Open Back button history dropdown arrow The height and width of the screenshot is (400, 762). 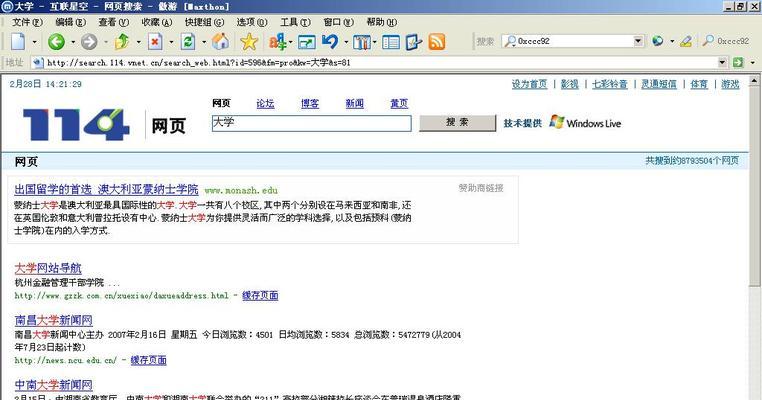tap(73, 42)
